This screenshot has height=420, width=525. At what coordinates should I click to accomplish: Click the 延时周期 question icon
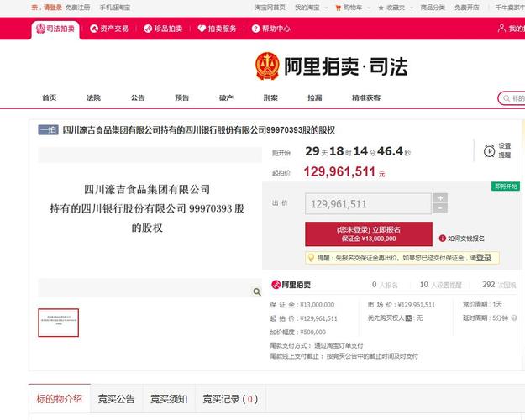(x=514, y=318)
